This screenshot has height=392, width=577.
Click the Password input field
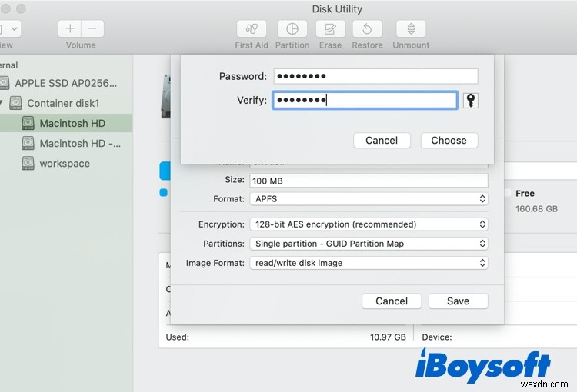point(375,76)
